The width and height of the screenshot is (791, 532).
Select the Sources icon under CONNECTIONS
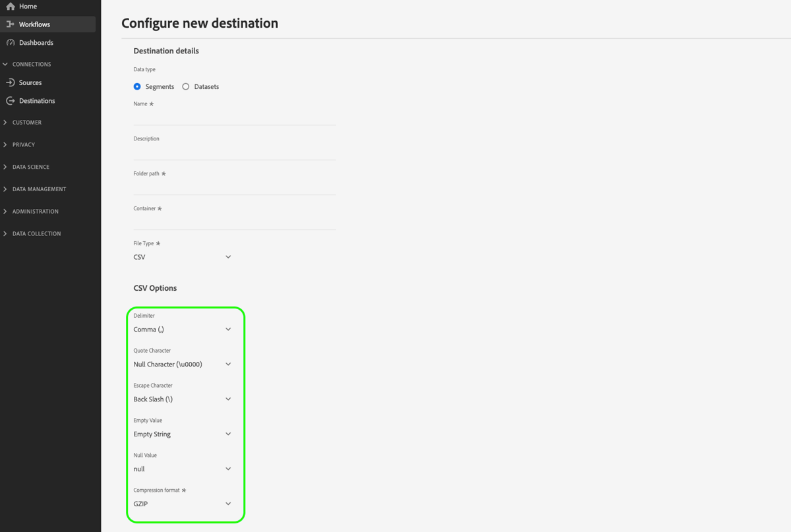11,82
